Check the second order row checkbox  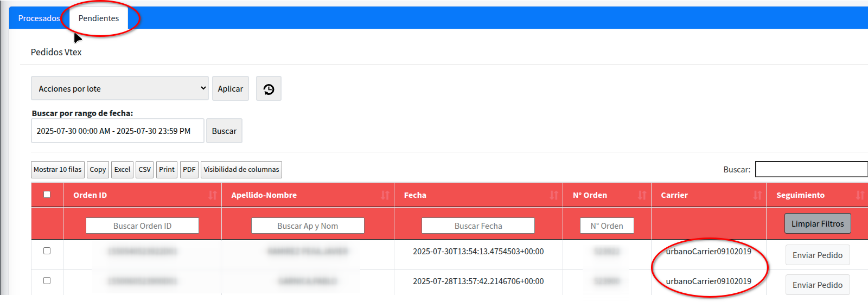47,281
